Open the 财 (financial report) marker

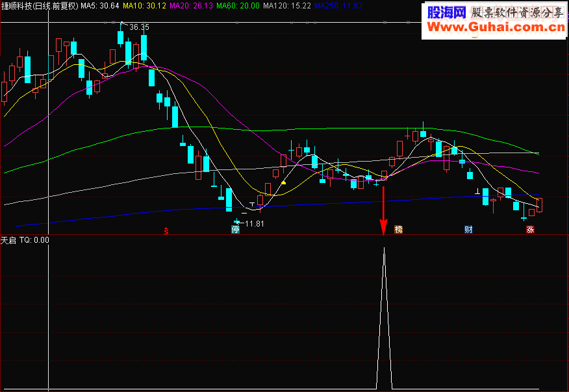(x=468, y=229)
